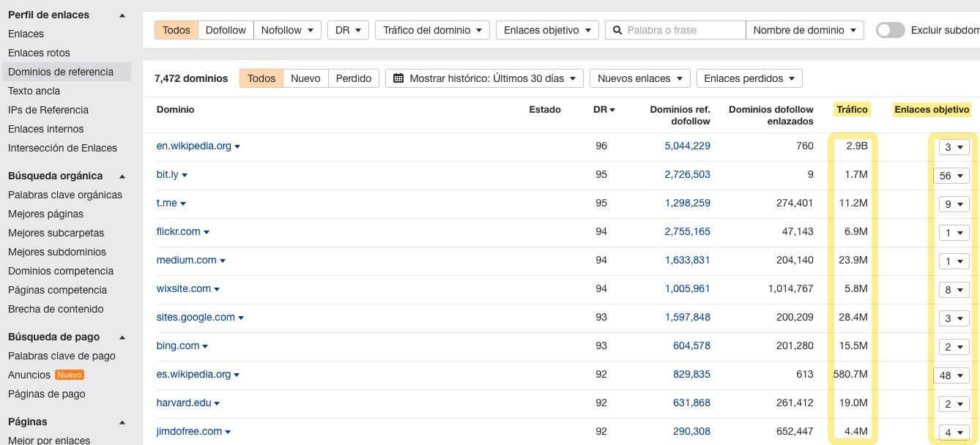Open the wixsite.com domain link
The height and width of the screenshot is (445, 980).
click(x=184, y=288)
